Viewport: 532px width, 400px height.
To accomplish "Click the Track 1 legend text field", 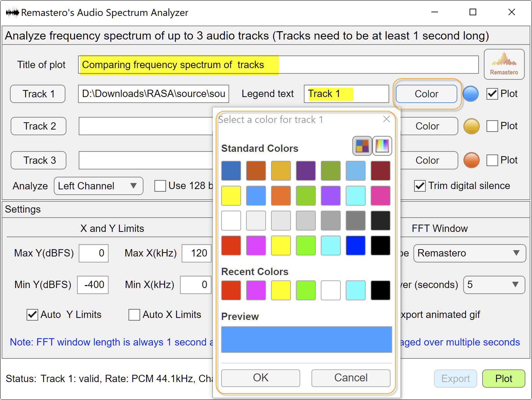I will [x=346, y=94].
